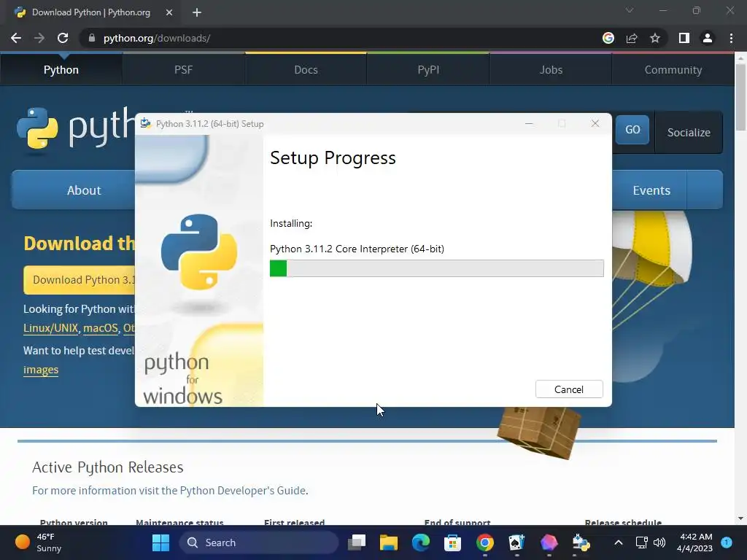The height and width of the screenshot is (560, 747).
Task: Open the Events menu on python.org
Action: tap(651, 190)
